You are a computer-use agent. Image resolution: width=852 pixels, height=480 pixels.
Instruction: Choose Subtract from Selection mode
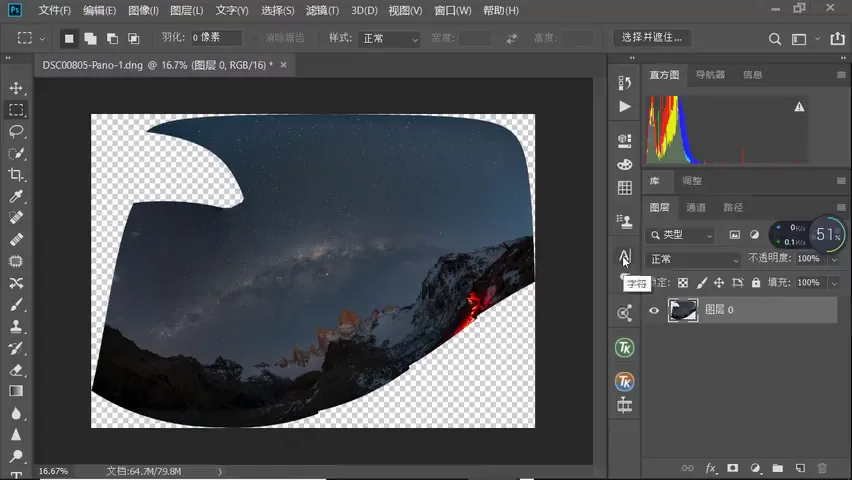pos(112,39)
